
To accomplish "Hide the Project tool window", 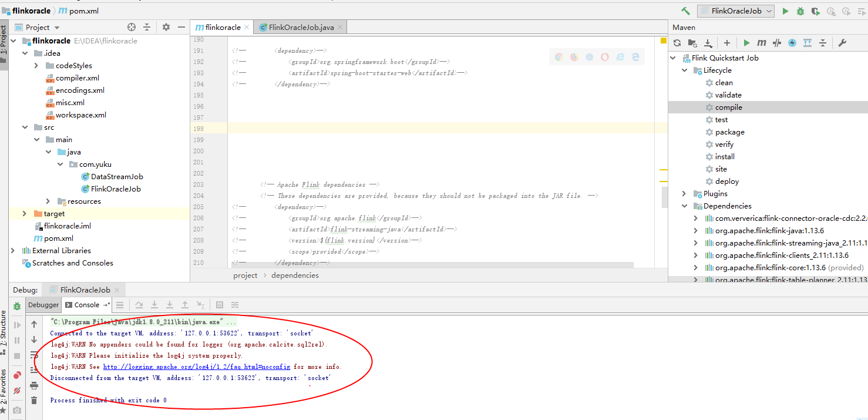I will tap(181, 27).
